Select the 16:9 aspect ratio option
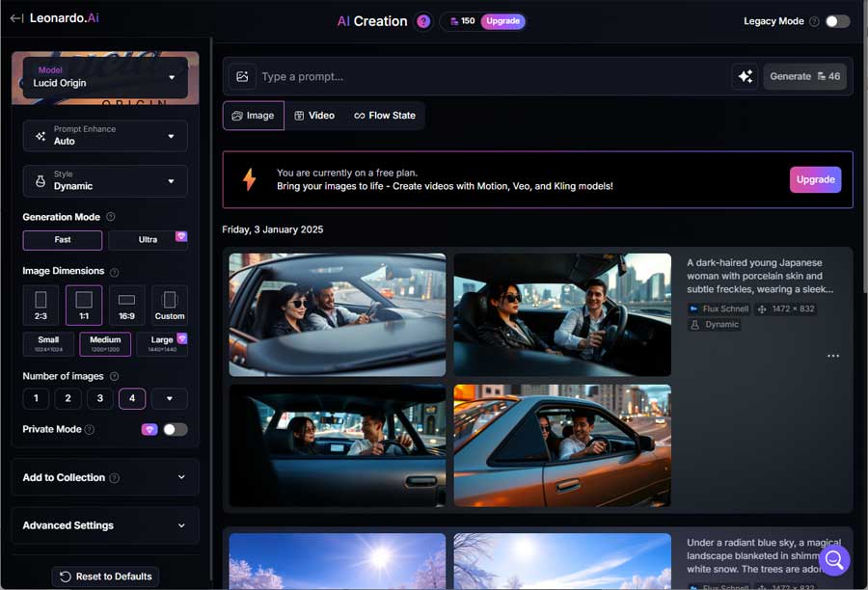Image resolution: width=868 pixels, height=590 pixels. tap(126, 305)
